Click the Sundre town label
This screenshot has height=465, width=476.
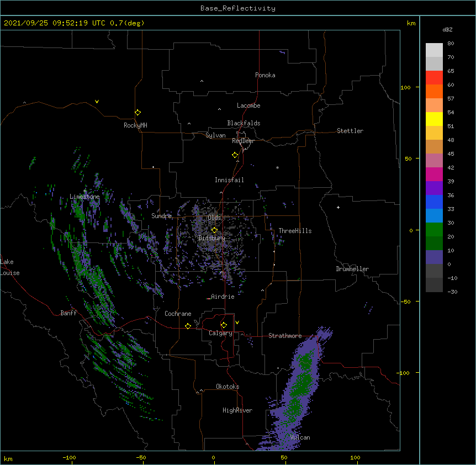coord(161,216)
